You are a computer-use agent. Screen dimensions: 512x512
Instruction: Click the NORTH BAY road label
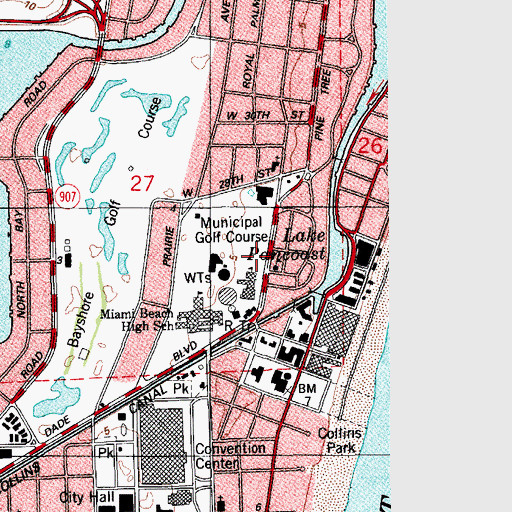point(20,263)
